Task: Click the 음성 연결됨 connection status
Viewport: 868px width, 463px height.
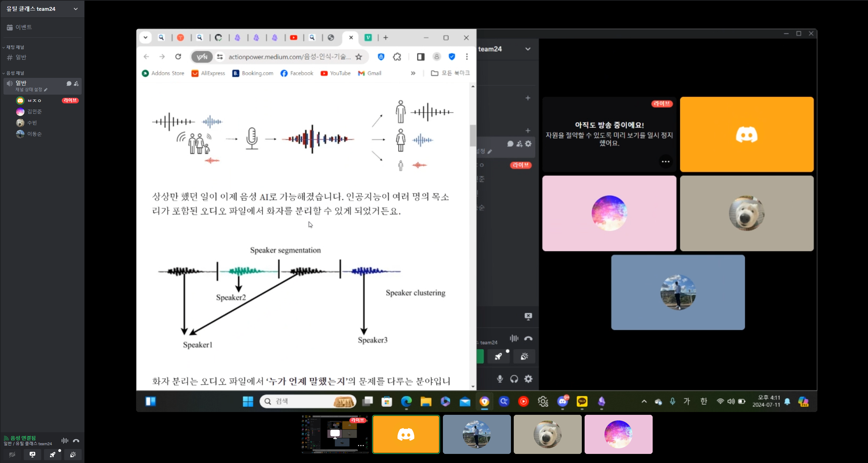Action: [x=23, y=438]
